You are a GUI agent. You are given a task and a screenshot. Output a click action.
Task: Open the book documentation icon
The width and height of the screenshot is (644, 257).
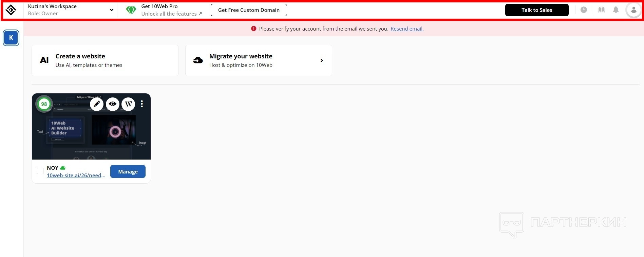click(601, 10)
